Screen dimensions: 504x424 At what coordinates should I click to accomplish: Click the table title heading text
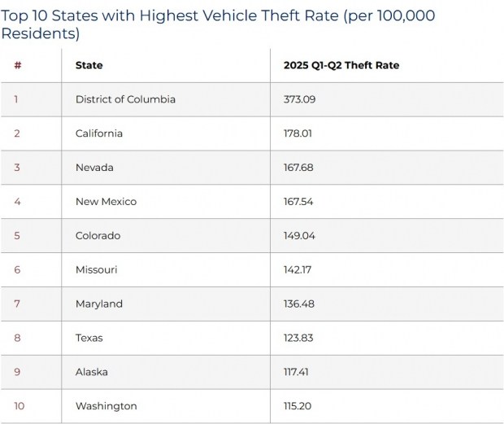click(x=218, y=24)
